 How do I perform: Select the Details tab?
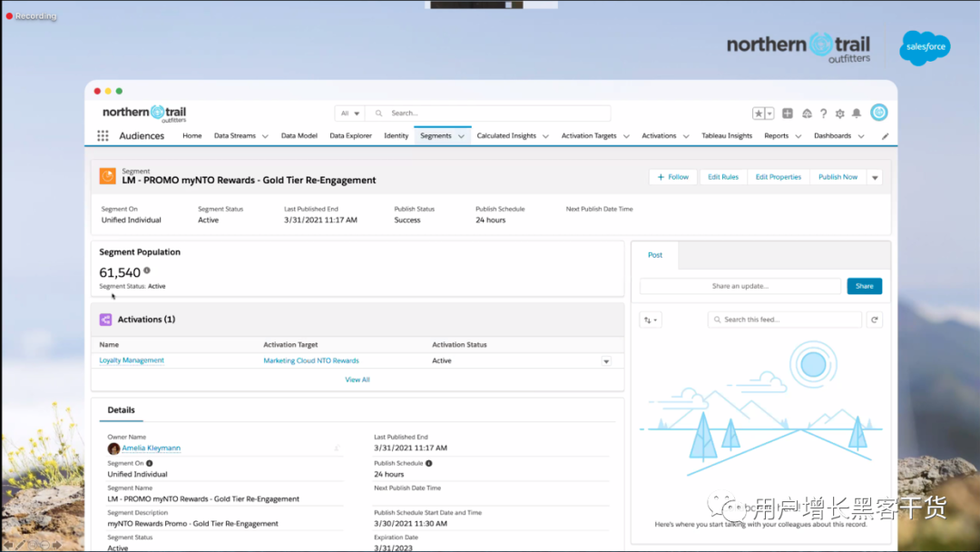tap(122, 410)
